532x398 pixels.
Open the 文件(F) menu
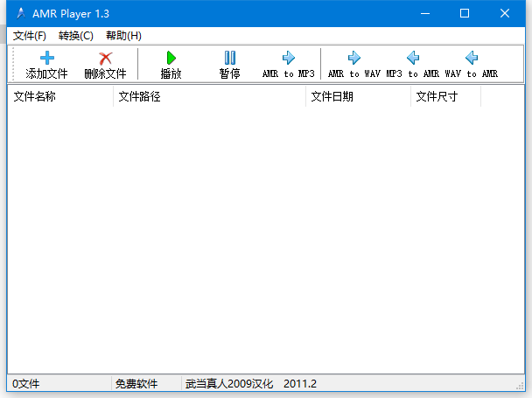[x=30, y=36]
